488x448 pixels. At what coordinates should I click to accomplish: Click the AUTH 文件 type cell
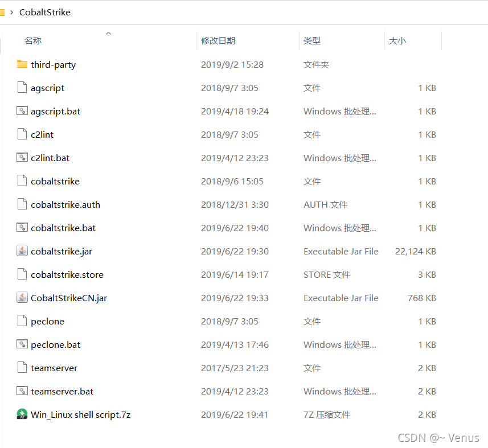pos(325,205)
